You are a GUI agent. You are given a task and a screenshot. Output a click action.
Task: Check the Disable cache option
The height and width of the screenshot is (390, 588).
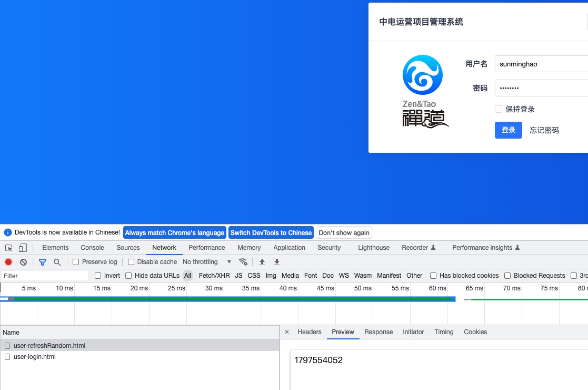click(131, 262)
